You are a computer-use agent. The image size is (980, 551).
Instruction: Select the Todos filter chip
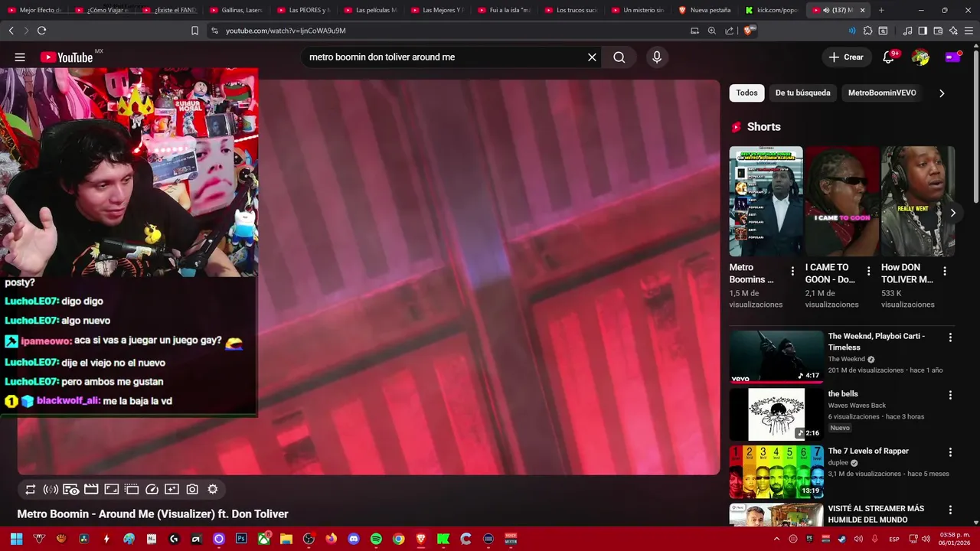(746, 93)
